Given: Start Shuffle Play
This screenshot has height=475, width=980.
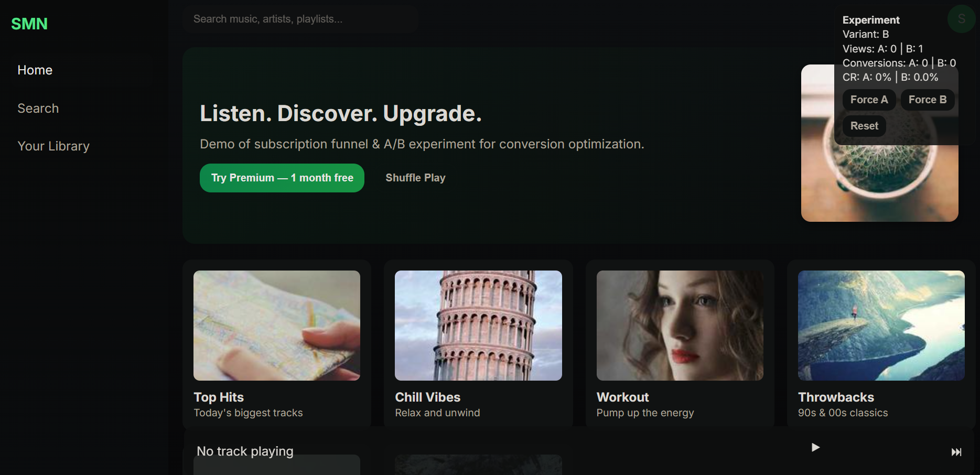Looking at the screenshot, I should [415, 178].
